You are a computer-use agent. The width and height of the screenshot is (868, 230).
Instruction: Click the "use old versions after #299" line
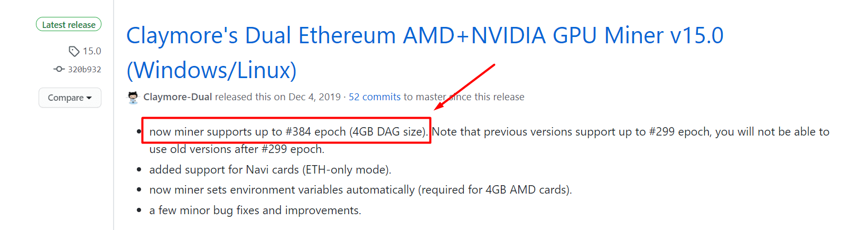[237, 149]
